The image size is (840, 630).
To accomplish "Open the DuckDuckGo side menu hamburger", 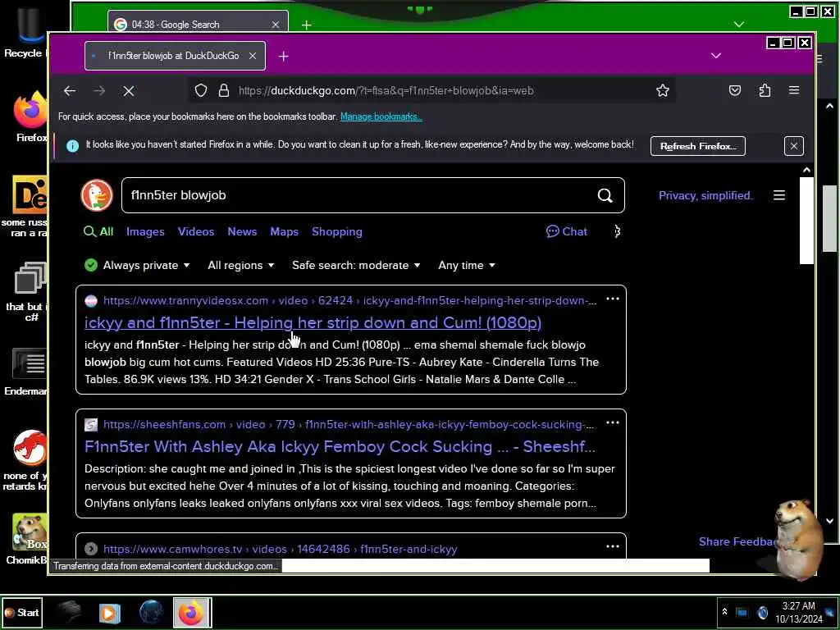I will [779, 195].
